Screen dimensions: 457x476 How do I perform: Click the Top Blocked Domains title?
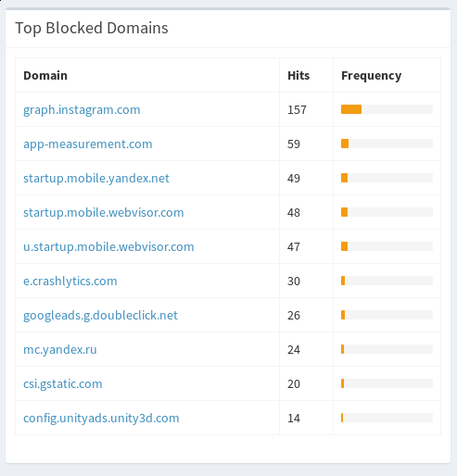coord(92,28)
